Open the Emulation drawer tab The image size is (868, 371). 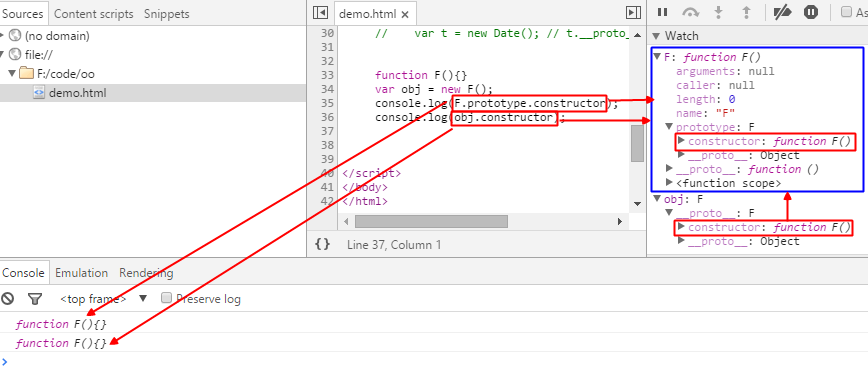tap(81, 273)
